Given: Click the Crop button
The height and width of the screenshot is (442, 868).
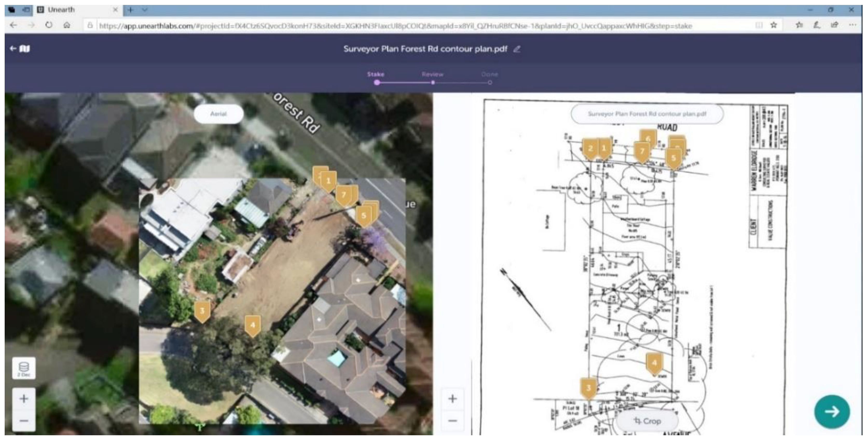Looking at the screenshot, I should tap(647, 421).
